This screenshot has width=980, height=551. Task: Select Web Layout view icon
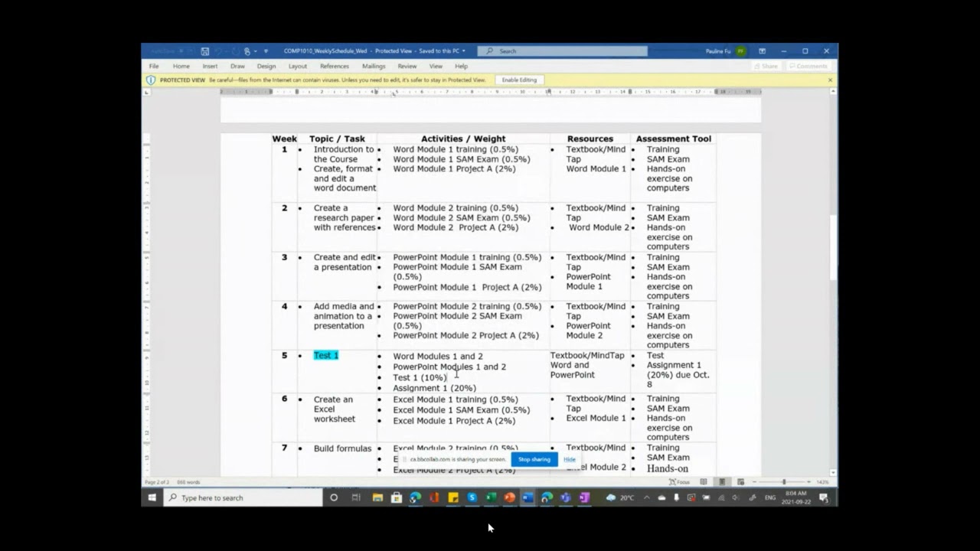[x=740, y=482]
